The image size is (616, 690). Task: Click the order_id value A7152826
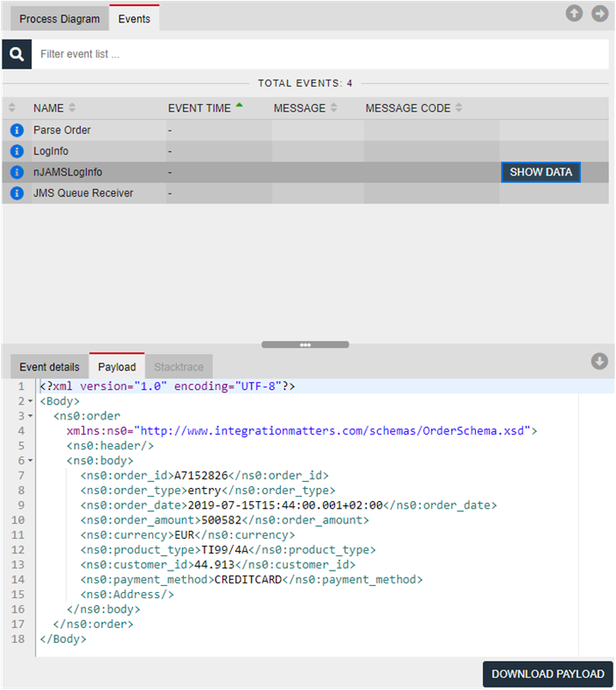(201, 476)
